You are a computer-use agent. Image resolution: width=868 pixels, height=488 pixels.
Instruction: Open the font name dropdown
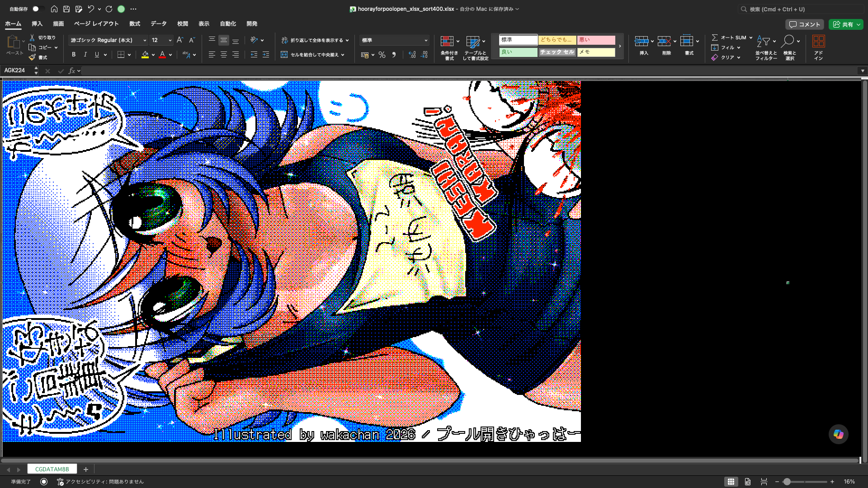pos(145,40)
